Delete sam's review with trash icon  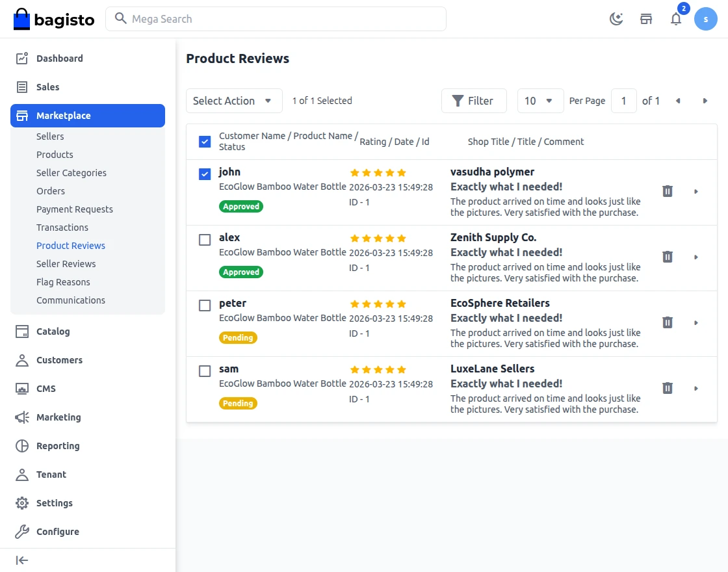[x=667, y=388]
